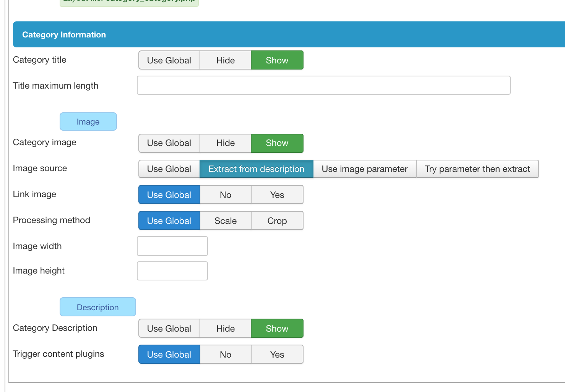
Task: Set Category image to Use Global
Action: (169, 143)
